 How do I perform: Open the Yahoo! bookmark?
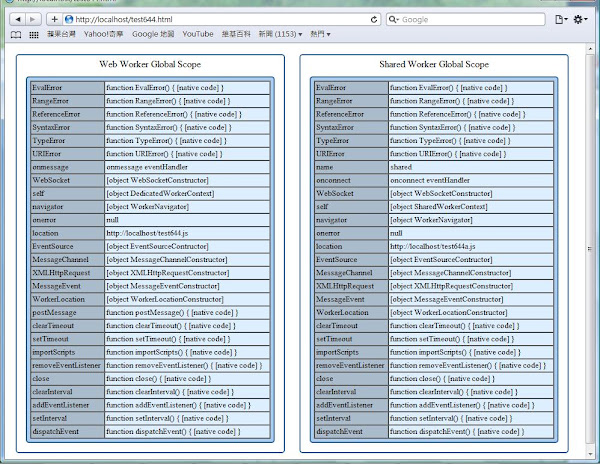tap(103, 34)
